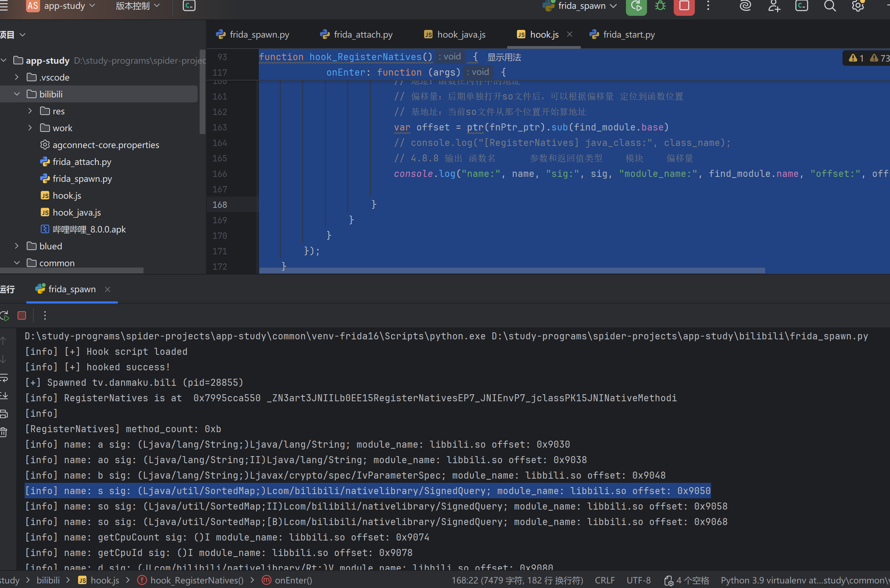Click the editor horizontal scrollbar
Viewport: 890px width, 588px height.
click(512, 270)
